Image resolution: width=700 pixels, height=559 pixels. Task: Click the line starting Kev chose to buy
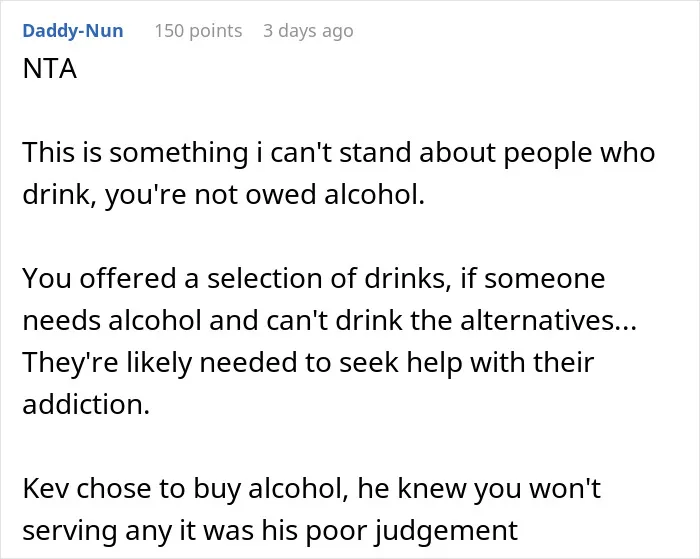312,488
